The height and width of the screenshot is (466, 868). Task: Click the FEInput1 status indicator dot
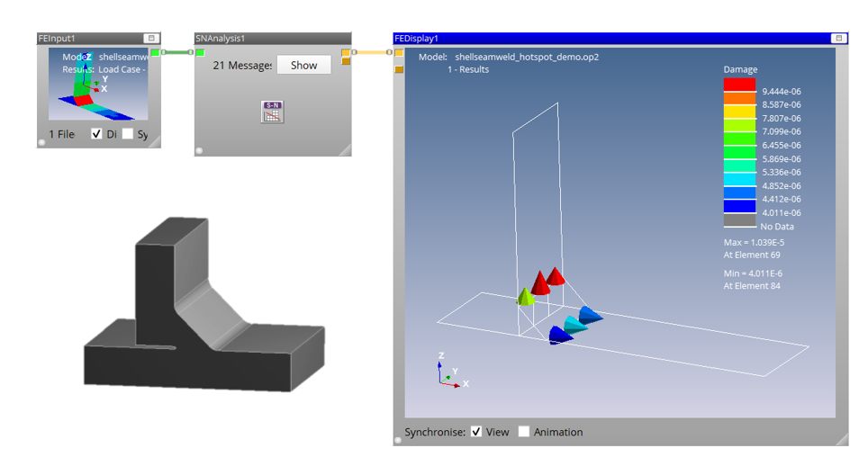click(41, 143)
